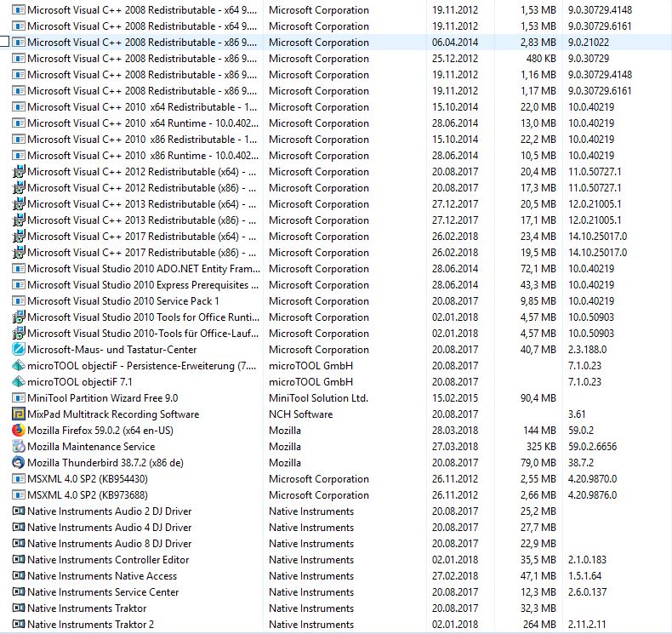This screenshot has width=672, height=634.
Task: Click the install date 15.02.2015
Action: point(455,397)
